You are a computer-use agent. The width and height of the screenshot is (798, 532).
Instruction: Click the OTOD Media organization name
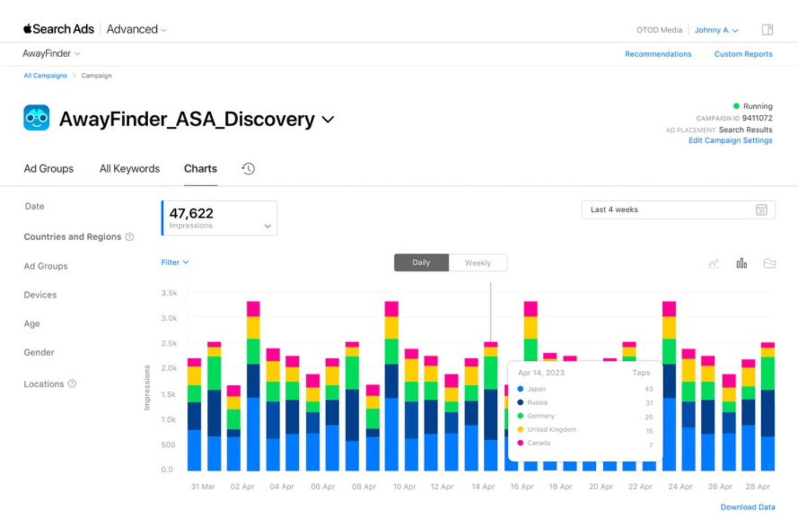pyautogui.click(x=659, y=30)
